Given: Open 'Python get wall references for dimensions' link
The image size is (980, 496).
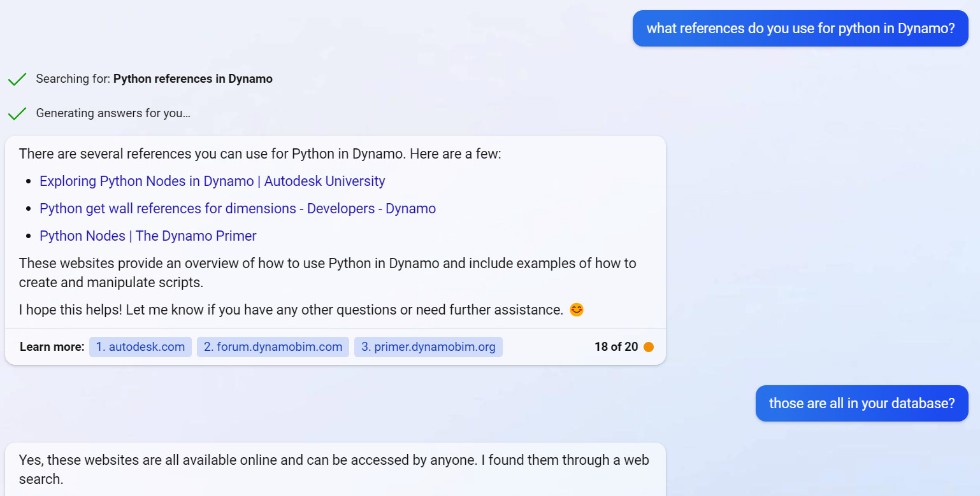Looking at the screenshot, I should click(237, 208).
